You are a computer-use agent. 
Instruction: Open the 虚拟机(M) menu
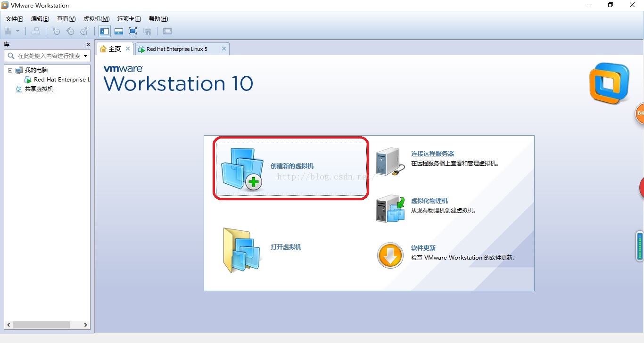[96, 19]
